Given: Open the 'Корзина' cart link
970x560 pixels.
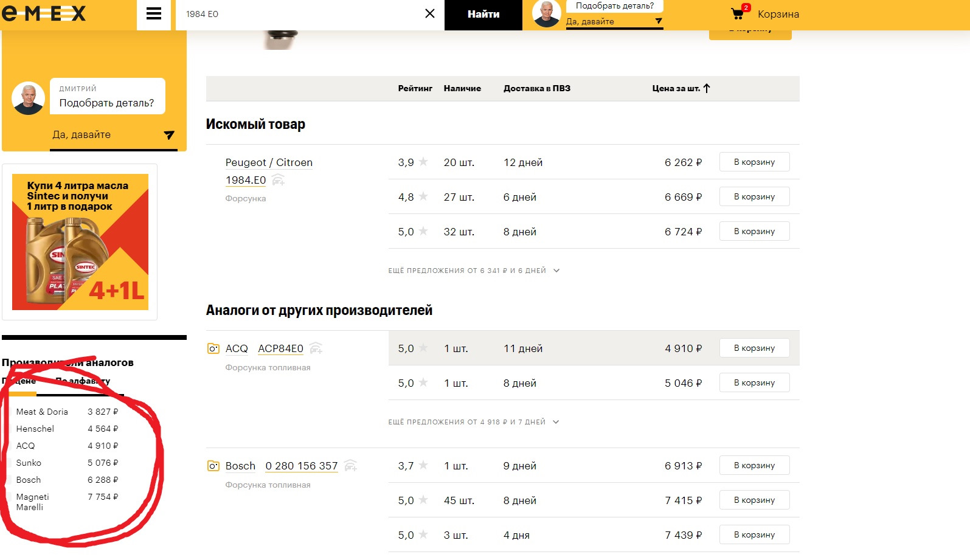Looking at the screenshot, I should click(x=778, y=14).
